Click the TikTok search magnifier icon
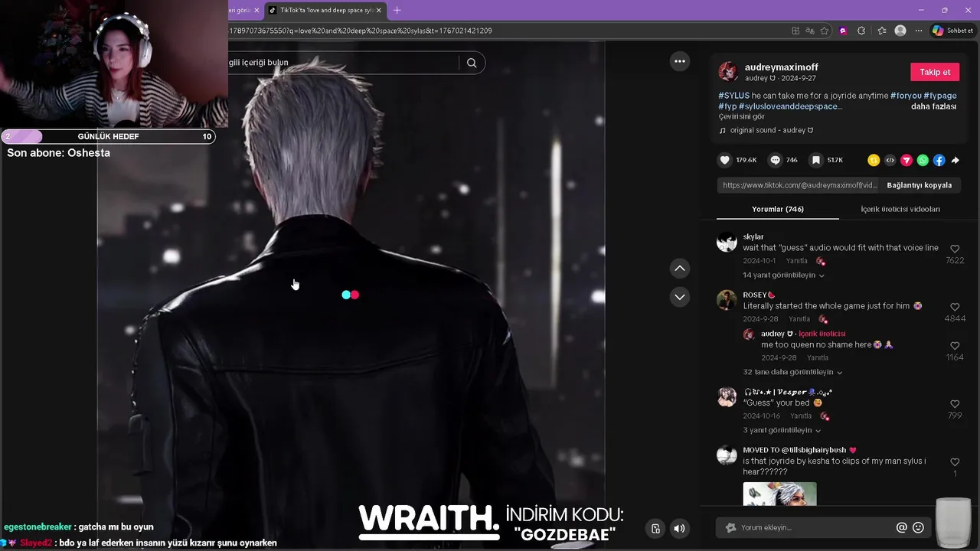Viewport: 980px width, 551px height. 472,63
